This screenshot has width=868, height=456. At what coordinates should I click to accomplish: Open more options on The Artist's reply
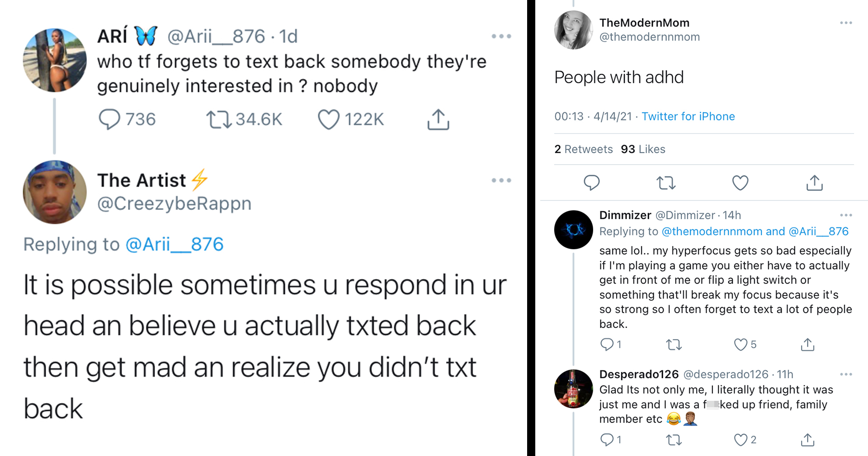pyautogui.click(x=501, y=180)
